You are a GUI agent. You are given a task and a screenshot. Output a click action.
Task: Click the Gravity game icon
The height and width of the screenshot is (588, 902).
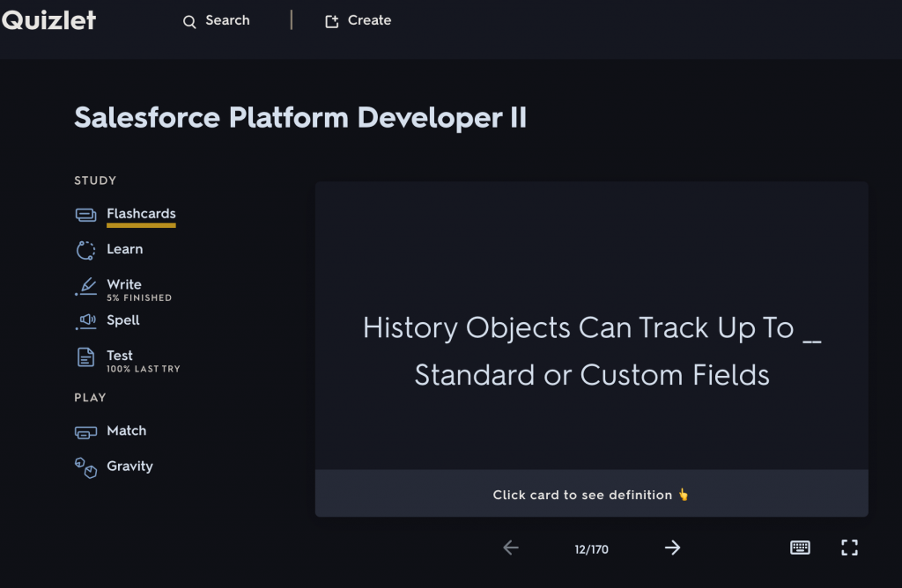coord(85,467)
